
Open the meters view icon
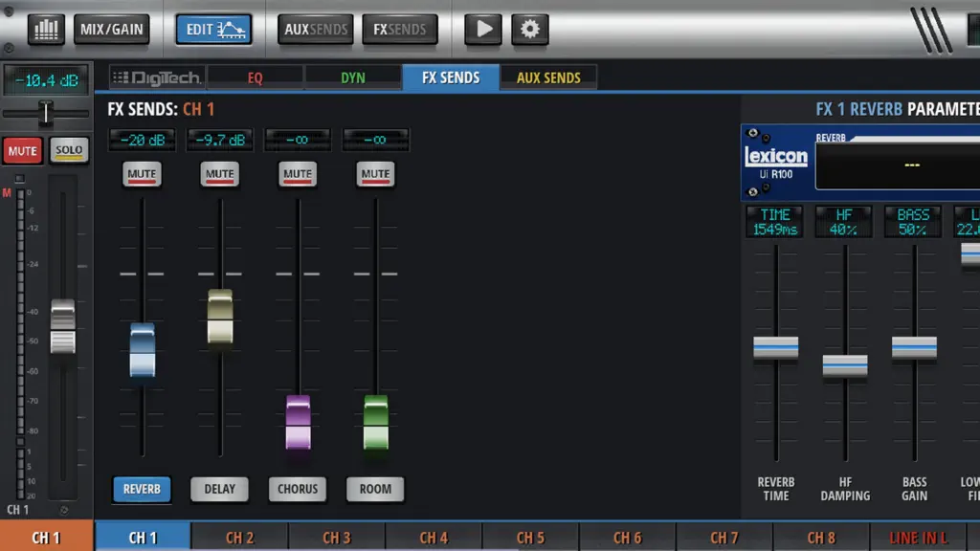coord(46,30)
